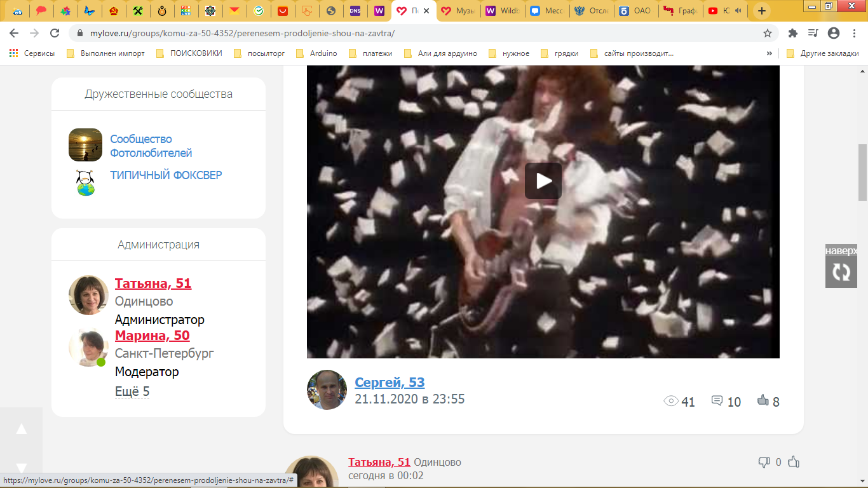Image resolution: width=868 pixels, height=488 pixels.
Task: Open post author Сергей, 53 profile
Action: [390, 383]
